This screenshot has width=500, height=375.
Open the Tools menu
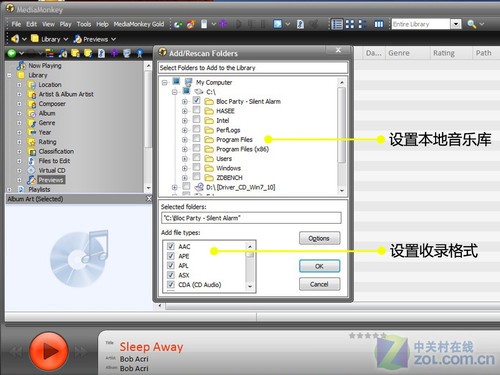coord(84,24)
